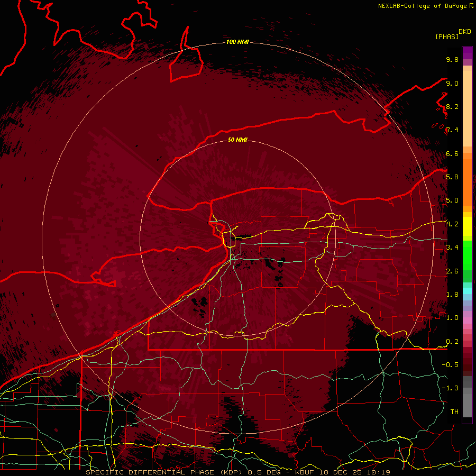This screenshot has width=476, height=476.
Task: Click the 5.0 scale value
Action: coord(452,200)
